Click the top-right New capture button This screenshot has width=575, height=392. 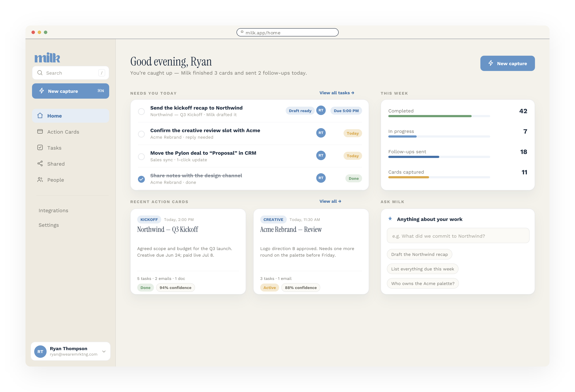pyautogui.click(x=507, y=63)
